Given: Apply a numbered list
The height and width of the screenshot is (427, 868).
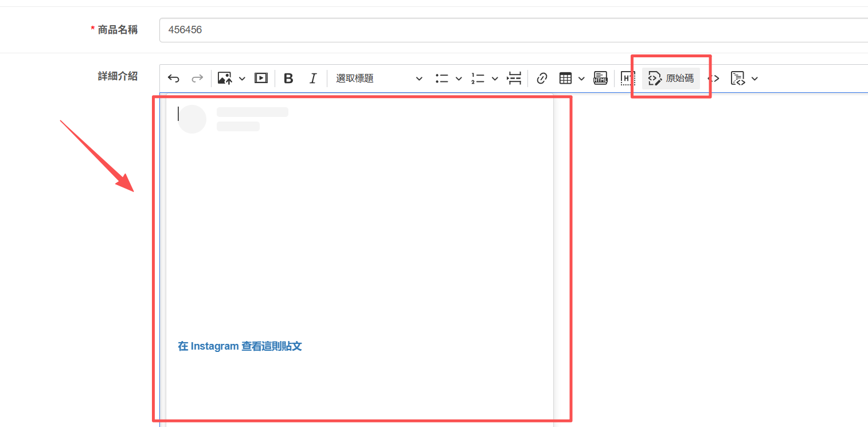Looking at the screenshot, I should (x=478, y=79).
